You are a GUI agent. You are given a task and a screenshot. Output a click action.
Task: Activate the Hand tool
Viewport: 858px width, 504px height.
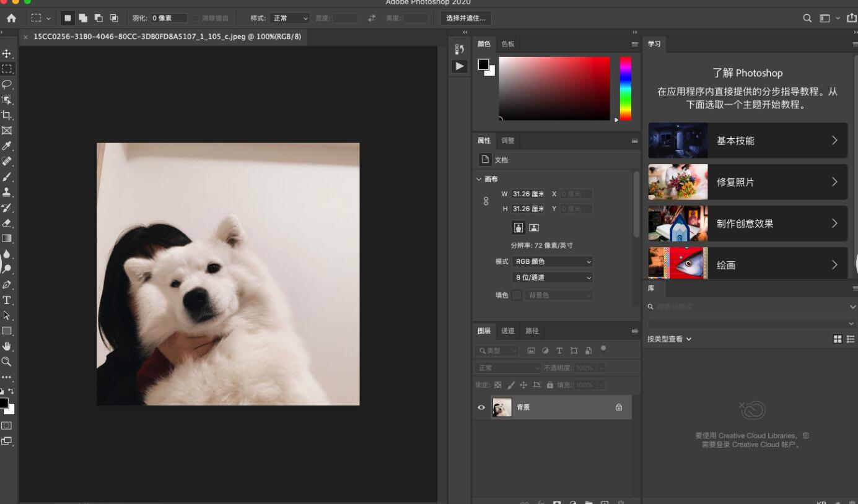[x=7, y=346]
